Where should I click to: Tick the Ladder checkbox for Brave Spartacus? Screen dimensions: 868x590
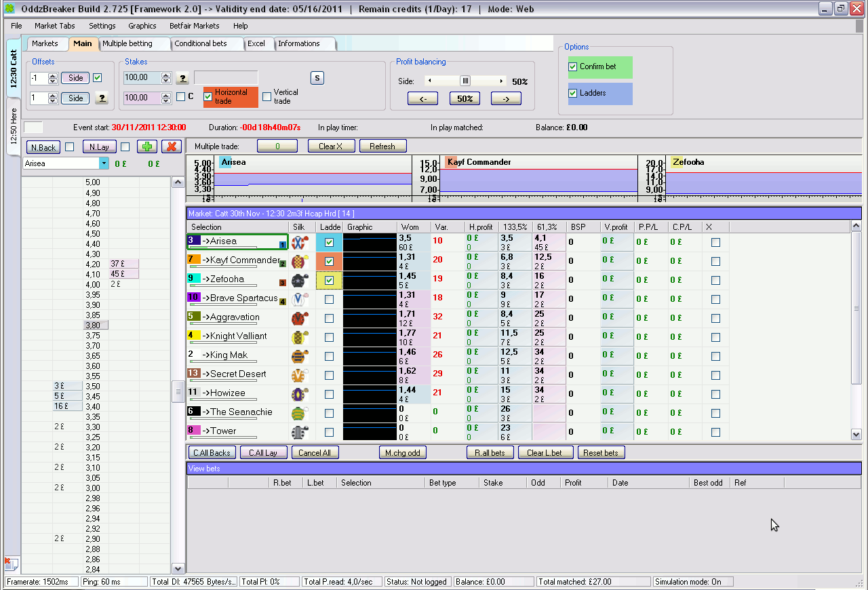329,299
